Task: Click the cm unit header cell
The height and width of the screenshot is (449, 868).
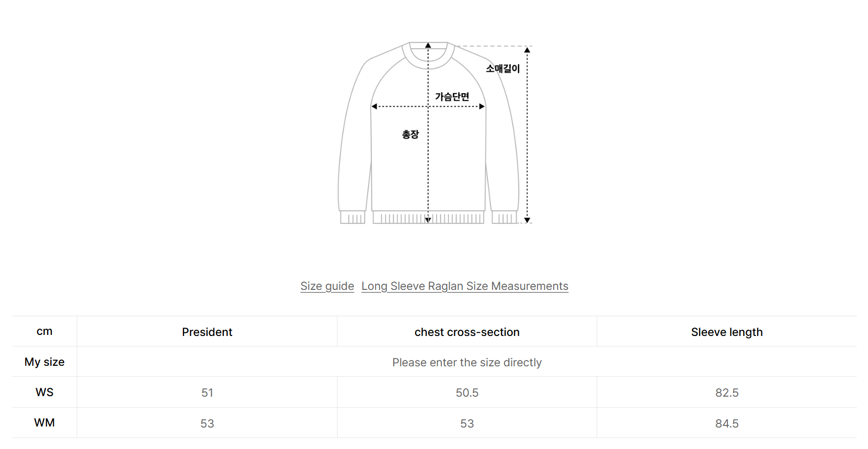Action: (x=44, y=331)
